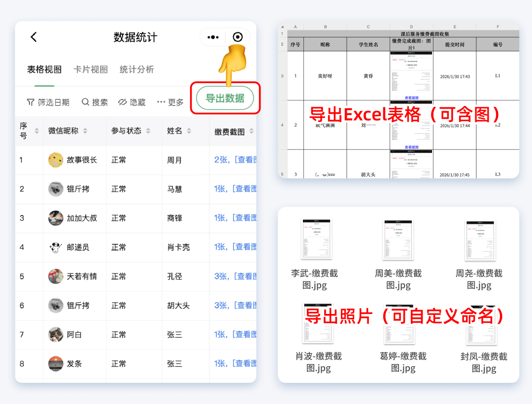Sort by the 序号 column arrows

(36, 131)
